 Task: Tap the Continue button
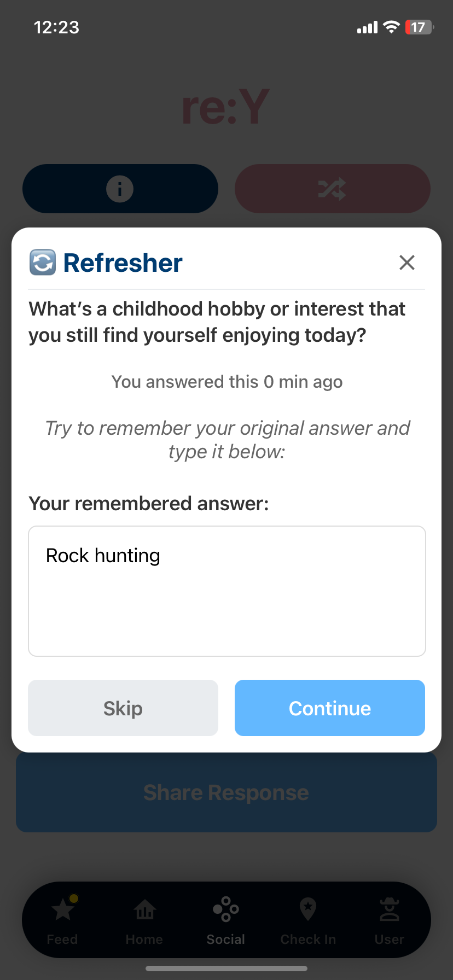[329, 708]
